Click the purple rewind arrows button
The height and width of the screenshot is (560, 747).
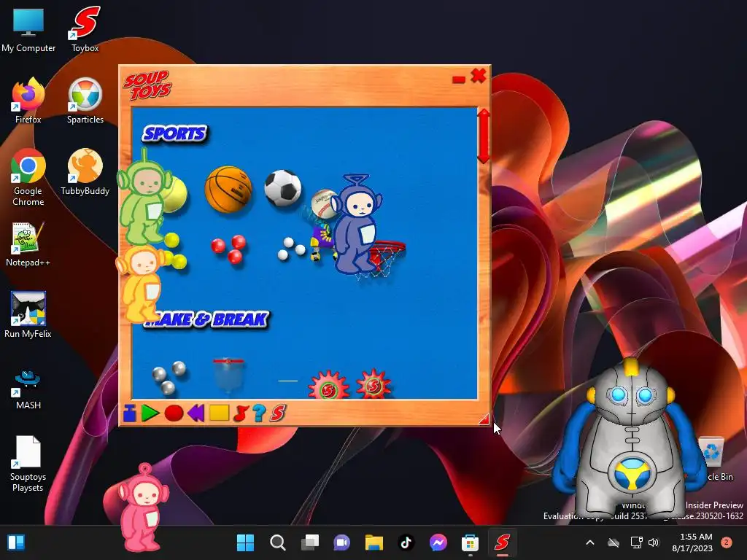pyautogui.click(x=196, y=413)
